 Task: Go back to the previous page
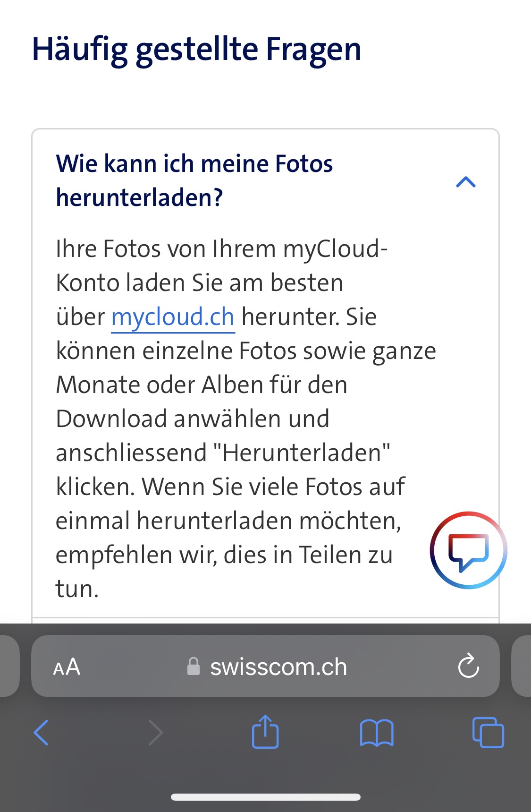(x=41, y=733)
